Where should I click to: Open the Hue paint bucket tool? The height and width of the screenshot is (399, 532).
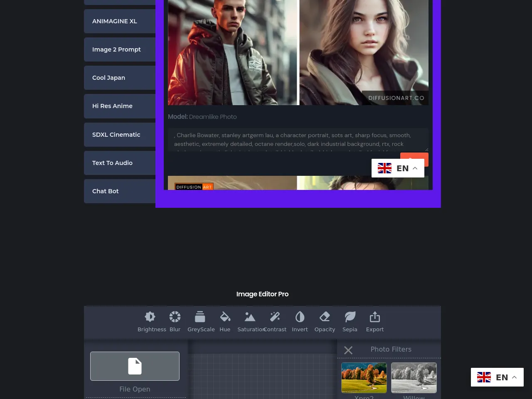(x=225, y=317)
